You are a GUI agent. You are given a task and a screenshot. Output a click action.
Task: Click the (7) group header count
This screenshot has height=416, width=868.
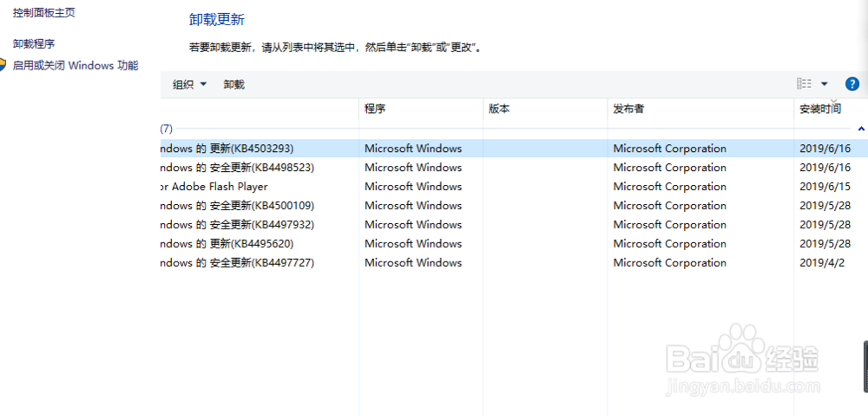[167, 129]
